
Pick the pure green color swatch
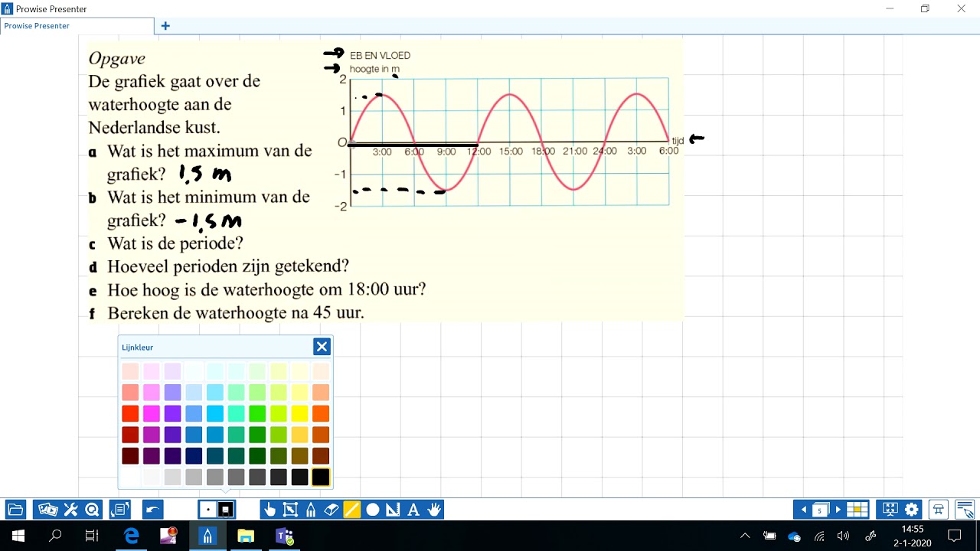click(x=257, y=414)
